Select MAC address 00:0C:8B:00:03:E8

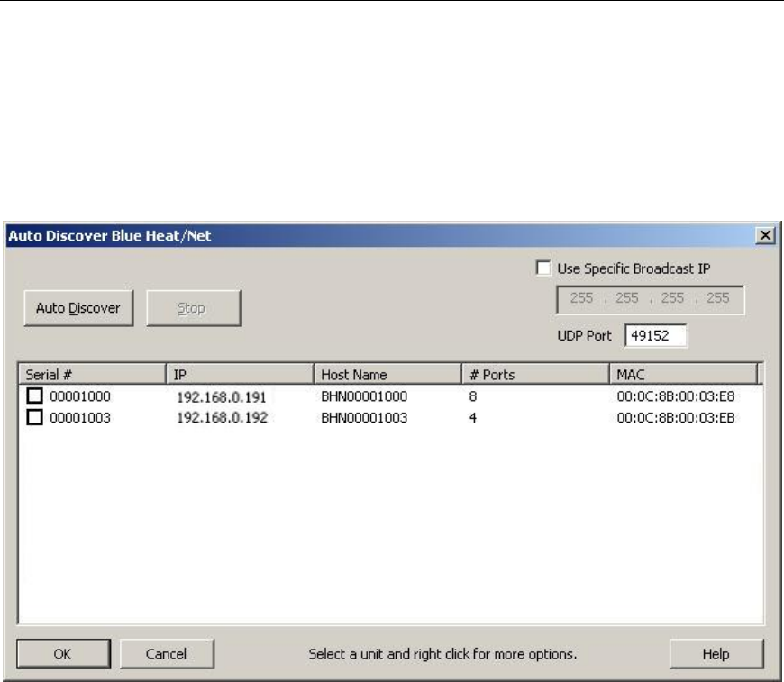pos(676,396)
